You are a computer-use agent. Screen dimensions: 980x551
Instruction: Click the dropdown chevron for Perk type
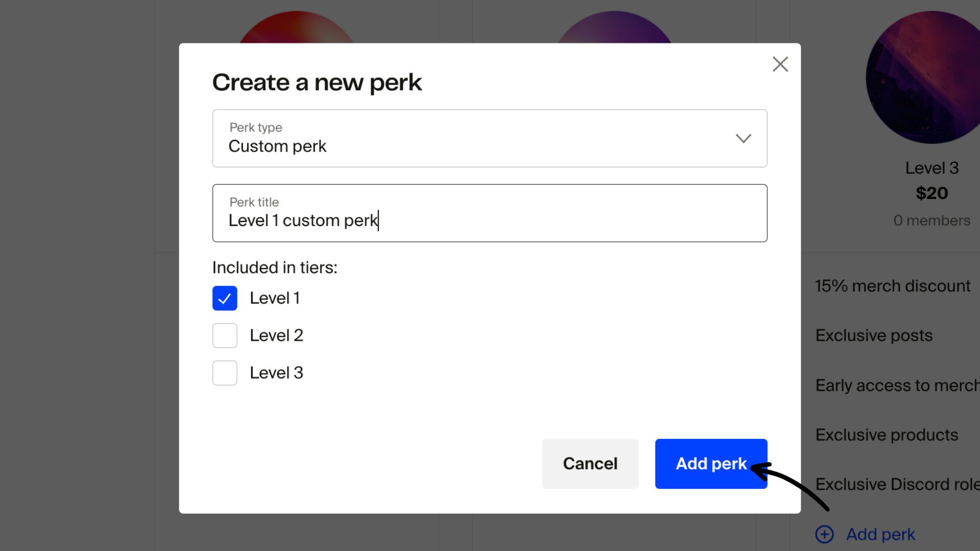(744, 138)
